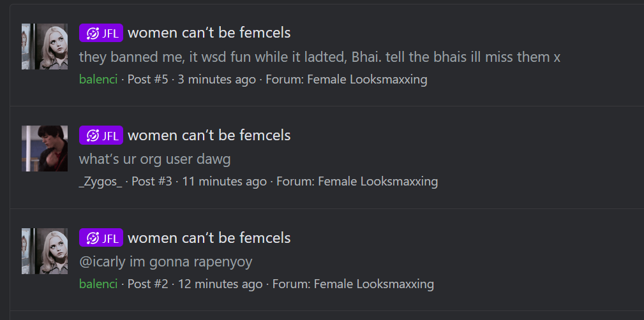This screenshot has height=320, width=644.
Task: Click the 'they banned me' post snippet
Action: [x=320, y=57]
